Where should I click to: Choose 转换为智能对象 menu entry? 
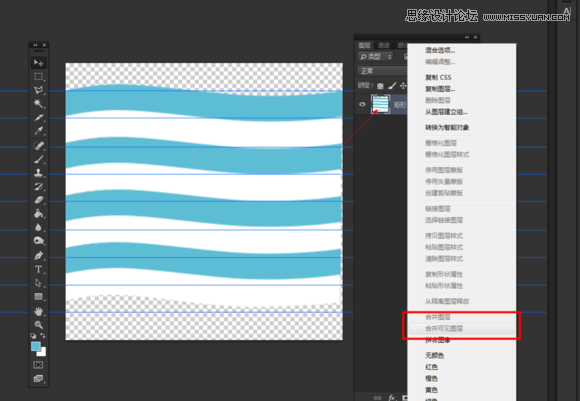click(447, 128)
